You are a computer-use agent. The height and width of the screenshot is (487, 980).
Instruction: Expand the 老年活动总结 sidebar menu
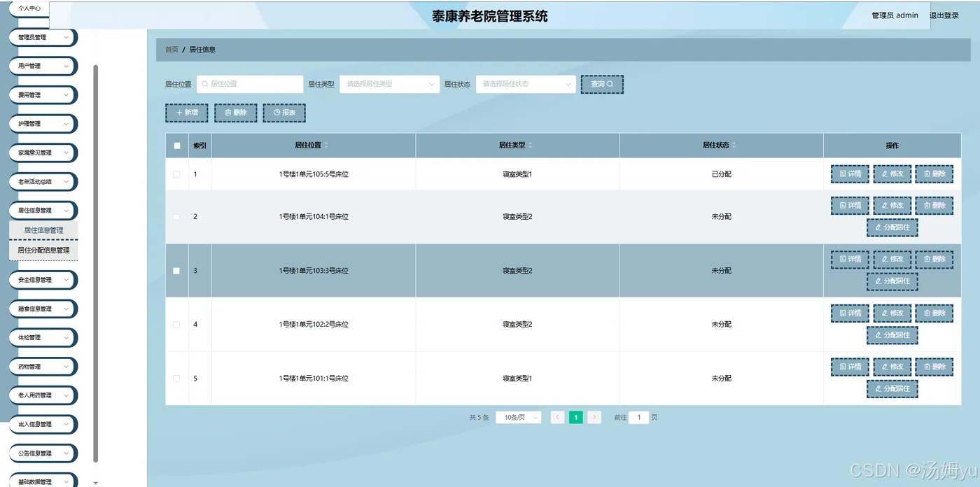pyautogui.click(x=43, y=181)
